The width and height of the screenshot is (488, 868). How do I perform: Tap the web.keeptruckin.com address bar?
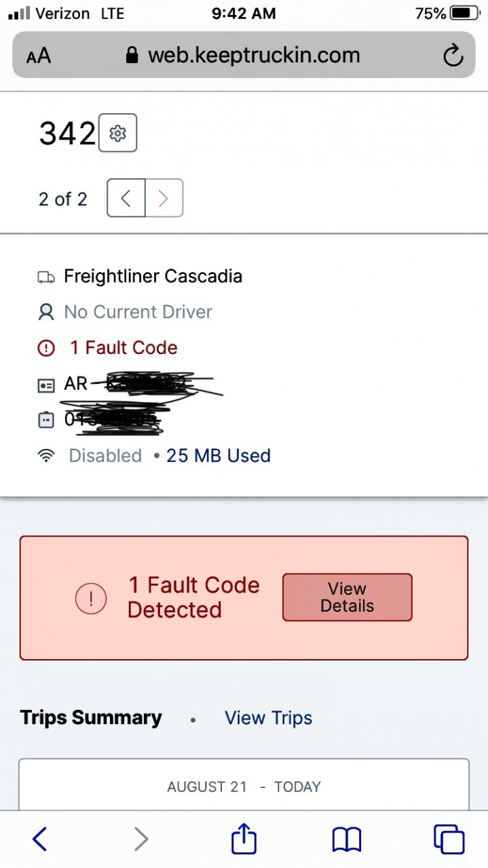tap(244, 55)
